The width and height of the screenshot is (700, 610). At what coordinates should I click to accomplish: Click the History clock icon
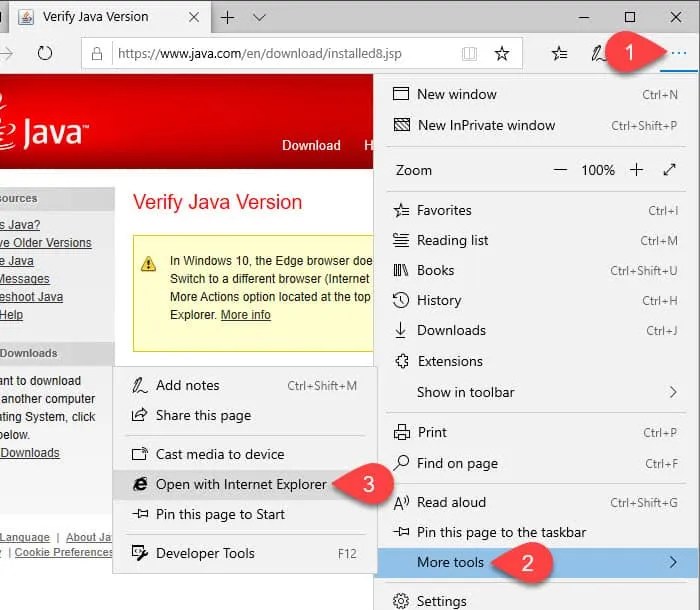401,300
